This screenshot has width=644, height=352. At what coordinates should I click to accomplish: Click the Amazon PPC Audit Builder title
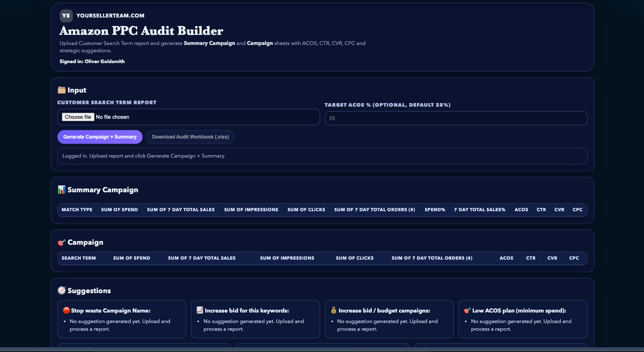(x=141, y=31)
